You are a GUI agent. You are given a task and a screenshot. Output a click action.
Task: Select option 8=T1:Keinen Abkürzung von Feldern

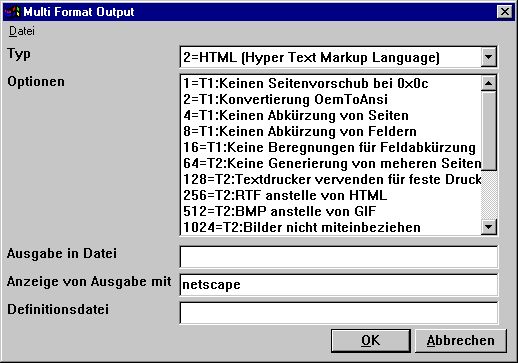point(331,131)
